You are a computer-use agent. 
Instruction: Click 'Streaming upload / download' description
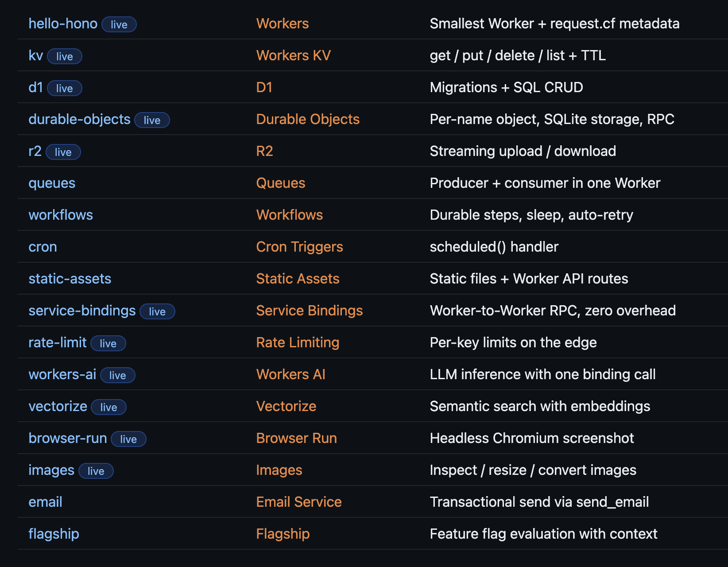pos(523,151)
